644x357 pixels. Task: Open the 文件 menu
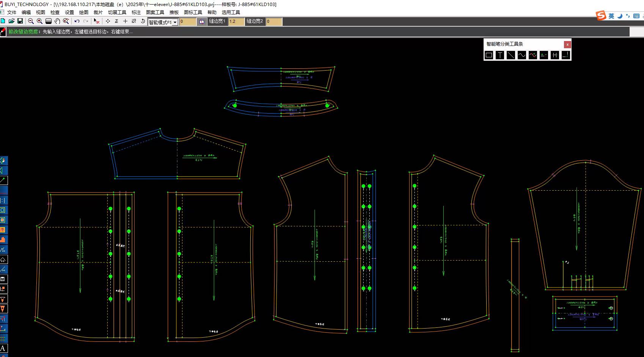tap(12, 12)
